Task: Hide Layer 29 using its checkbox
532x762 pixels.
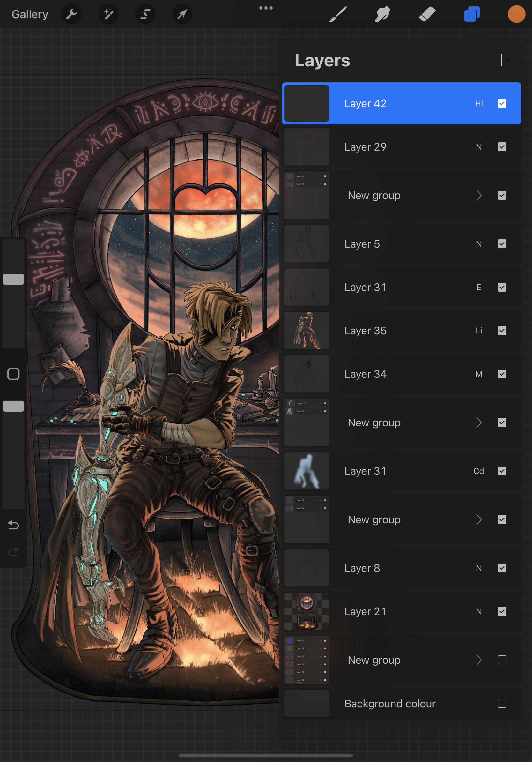Action: [x=501, y=147]
